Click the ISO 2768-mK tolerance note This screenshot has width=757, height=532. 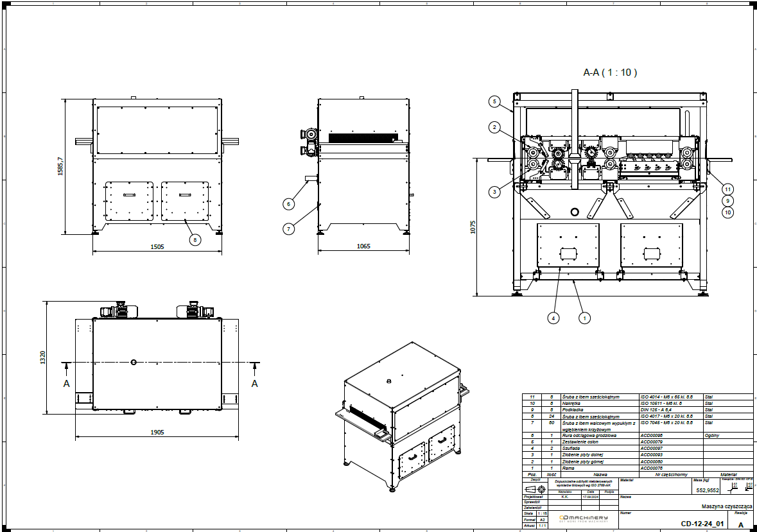click(584, 483)
